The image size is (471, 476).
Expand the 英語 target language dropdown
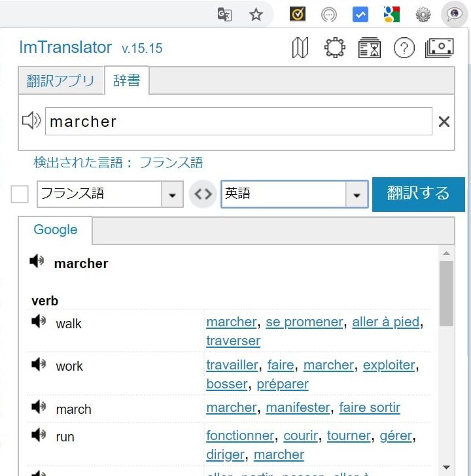tap(357, 195)
